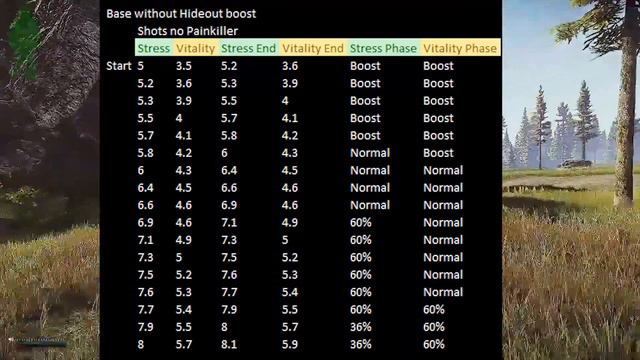Click Vitality End 3.9 in the 5.2 stress row
The image size is (640, 360).
(290, 83)
